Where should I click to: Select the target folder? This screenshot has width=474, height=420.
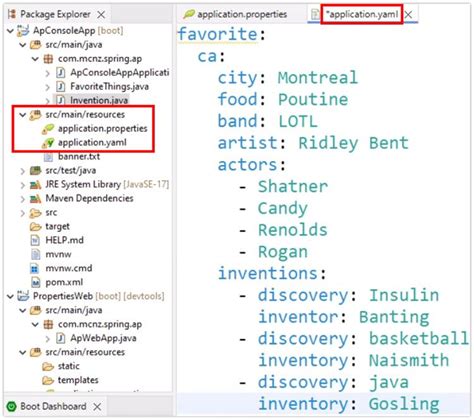click(57, 227)
